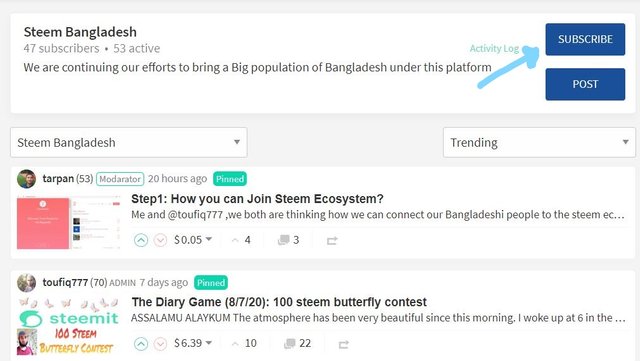Show voters list with 10 votes
Image resolution: width=640 pixels, height=361 pixels.
point(244,343)
